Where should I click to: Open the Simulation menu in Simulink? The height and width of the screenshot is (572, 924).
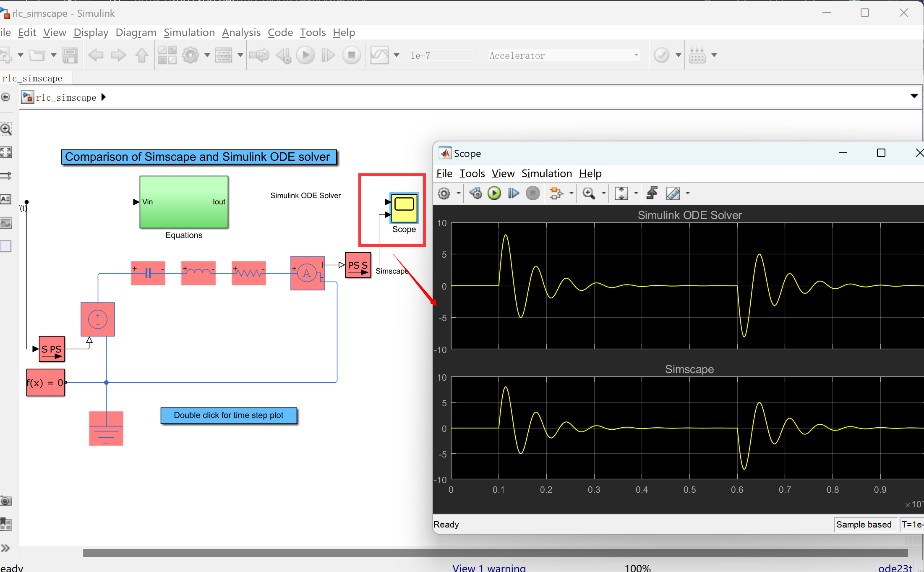pos(189,33)
